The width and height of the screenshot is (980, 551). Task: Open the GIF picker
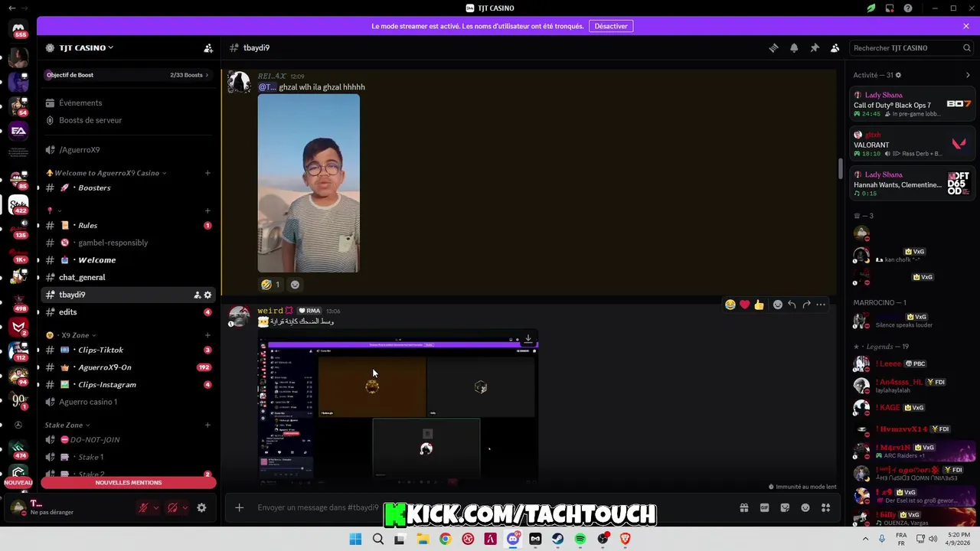click(764, 507)
